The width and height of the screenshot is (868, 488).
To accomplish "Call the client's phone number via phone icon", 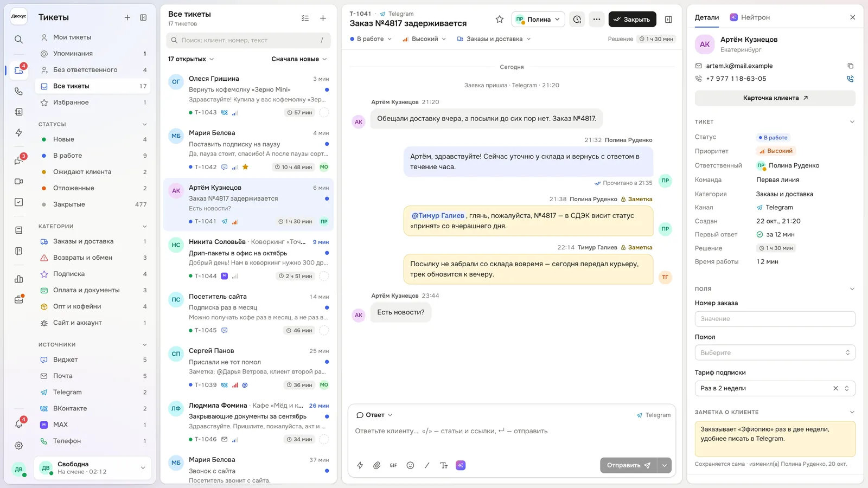I will (x=850, y=79).
